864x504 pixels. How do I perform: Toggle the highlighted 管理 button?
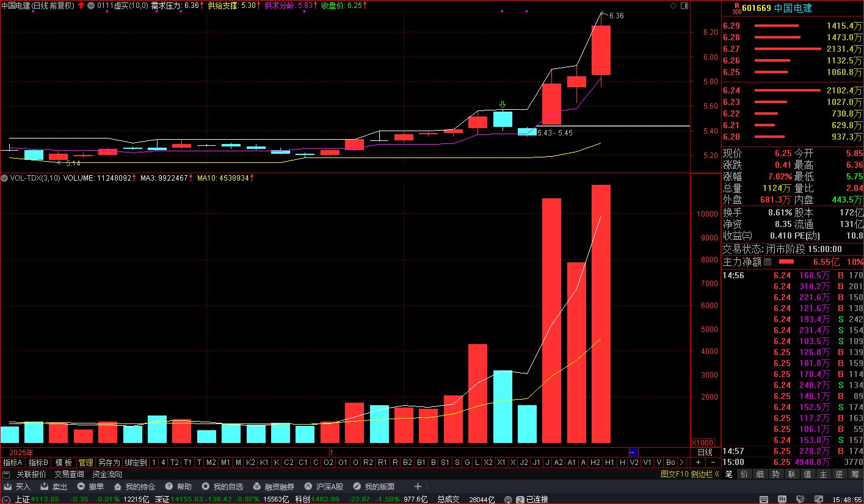[85, 463]
